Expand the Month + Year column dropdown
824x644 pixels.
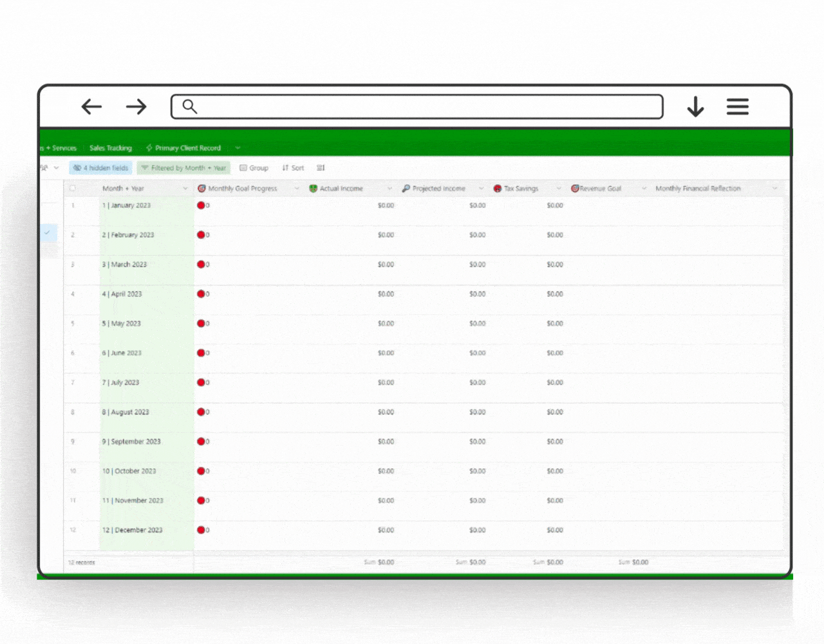pyautogui.click(x=185, y=189)
